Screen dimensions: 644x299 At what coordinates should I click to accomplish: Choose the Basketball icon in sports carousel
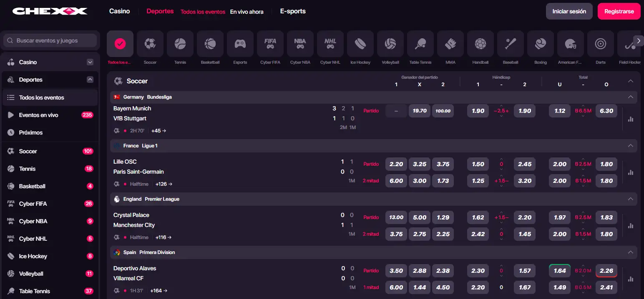[210, 44]
